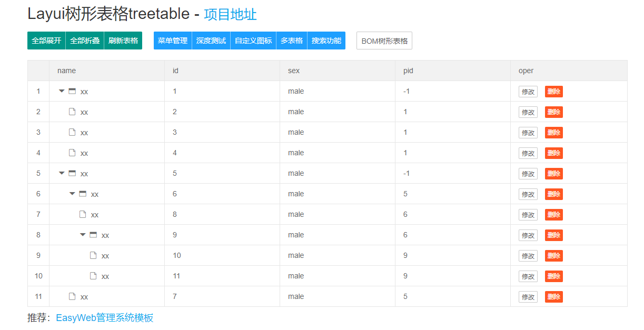Collapse the tree node with id 9
This screenshot has width=644, height=330.
click(82, 235)
